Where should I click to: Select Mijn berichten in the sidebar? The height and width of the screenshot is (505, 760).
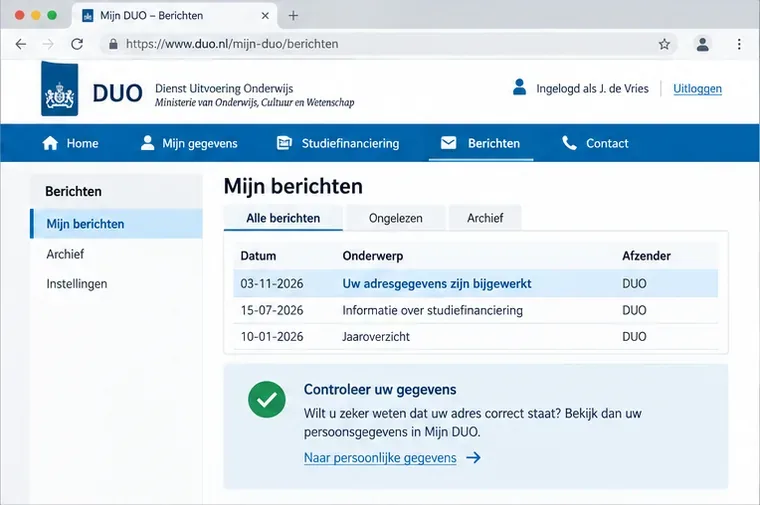[x=116, y=224]
